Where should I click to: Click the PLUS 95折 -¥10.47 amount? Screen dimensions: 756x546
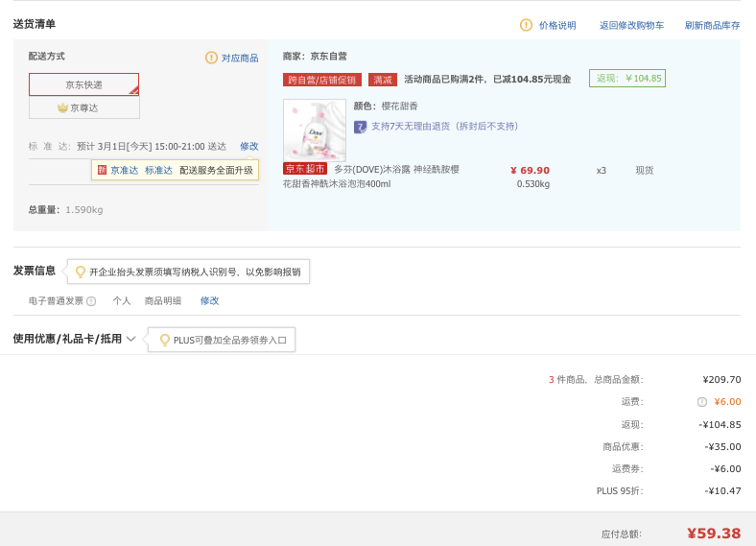pos(722,491)
